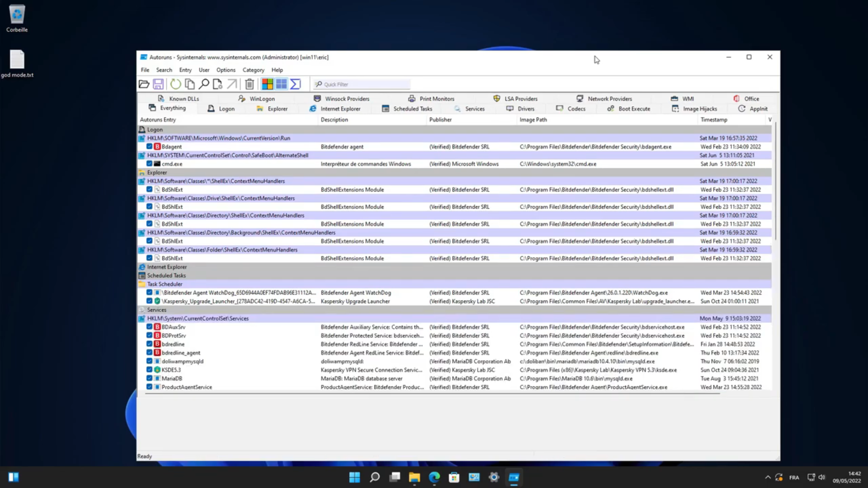Screen dimensions: 868x488
Task: Open the Options menu
Action: pos(226,70)
